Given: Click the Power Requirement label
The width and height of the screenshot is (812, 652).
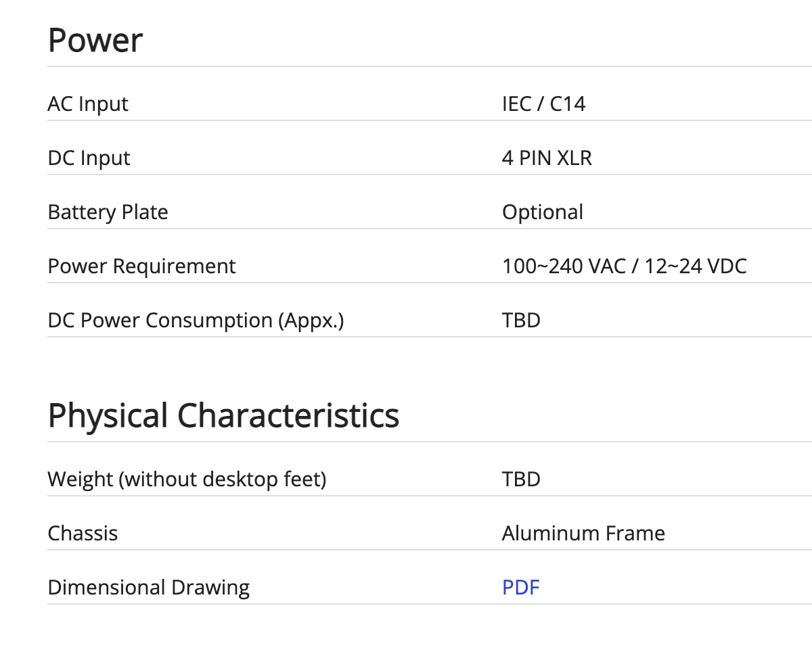Looking at the screenshot, I should click(141, 266).
